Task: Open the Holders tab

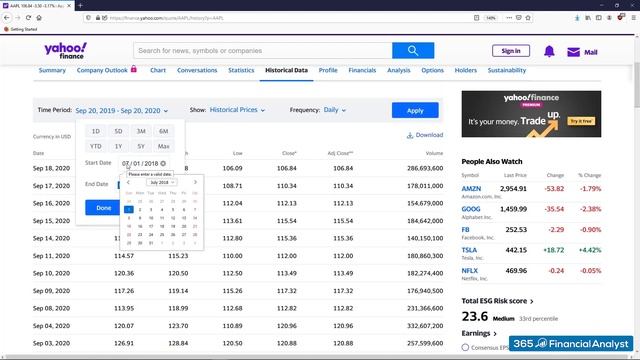Action: [466, 70]
